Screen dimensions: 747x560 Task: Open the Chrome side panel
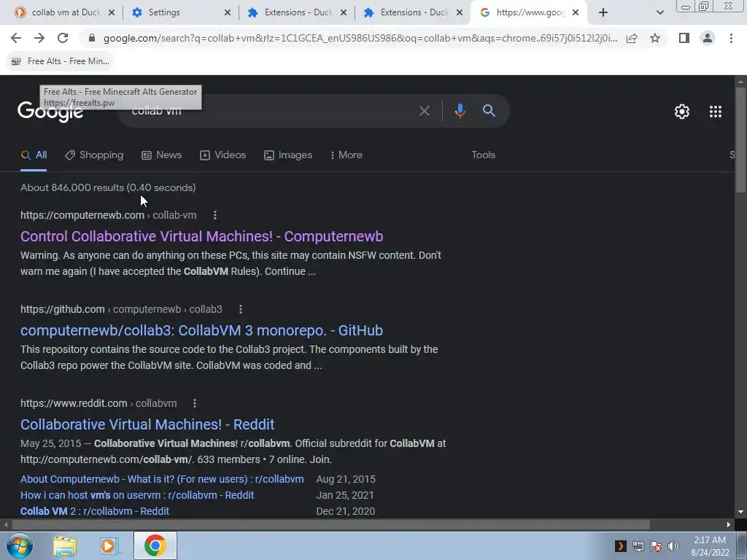[x=684, y=38]
